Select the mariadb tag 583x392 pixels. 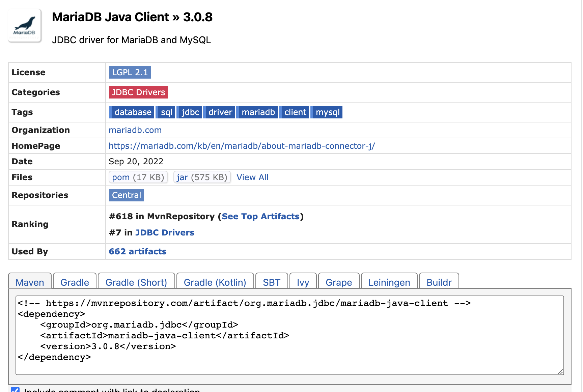click(257, 112)
